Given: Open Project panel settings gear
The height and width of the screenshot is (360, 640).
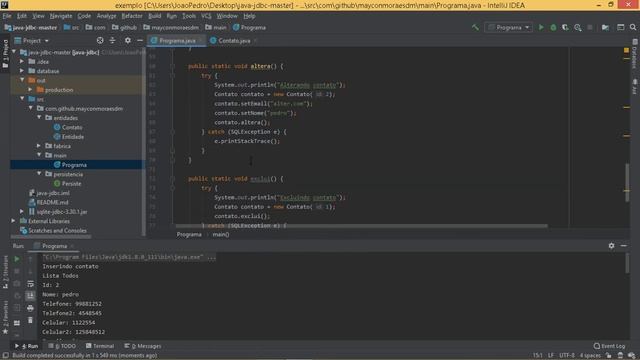Looking at the screenshot, I should pyautogui.click(x=128, y=40).
